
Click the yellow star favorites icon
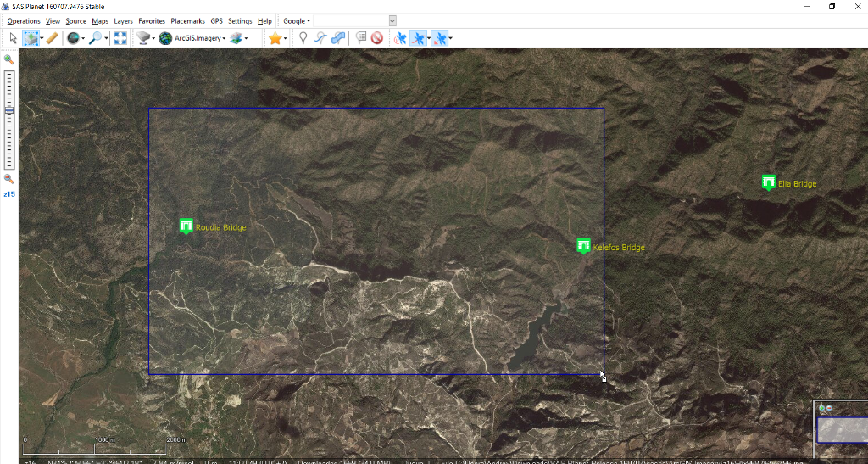(275, 38)
